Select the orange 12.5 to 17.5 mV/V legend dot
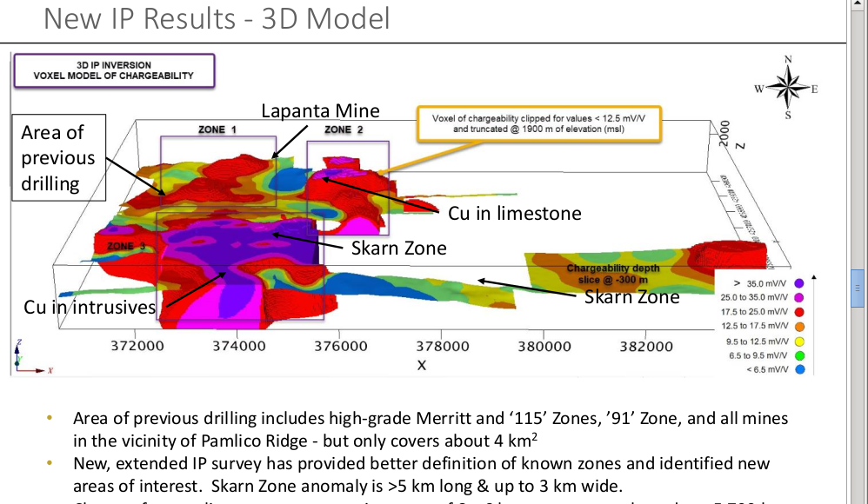Viewport: 868px width, 504px height. pyautogui.click(x=798, y=327)
